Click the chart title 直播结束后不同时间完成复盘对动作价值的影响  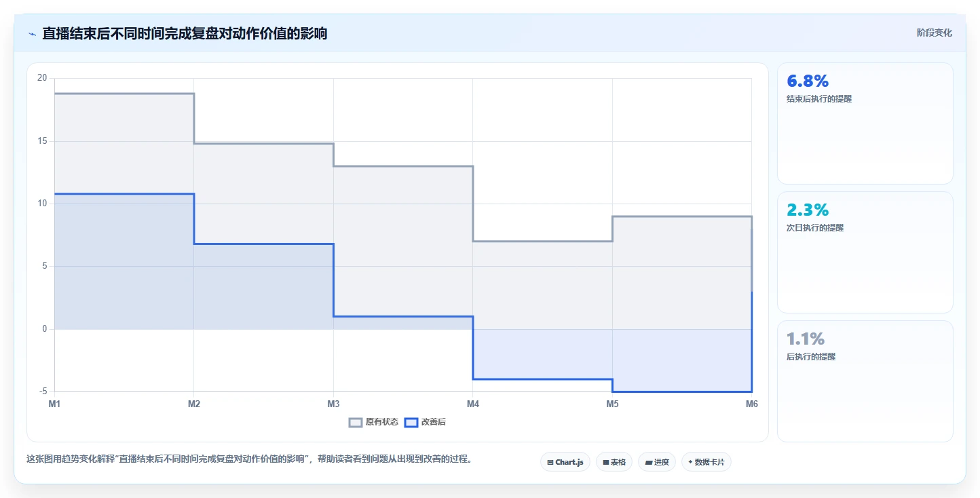(185, 33)
